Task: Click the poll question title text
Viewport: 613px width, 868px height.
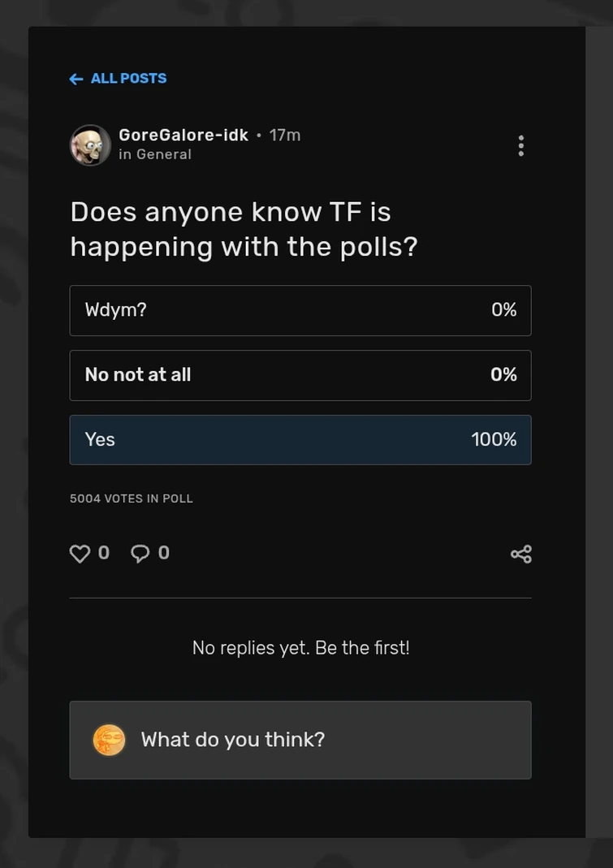Action: (244, 227)
